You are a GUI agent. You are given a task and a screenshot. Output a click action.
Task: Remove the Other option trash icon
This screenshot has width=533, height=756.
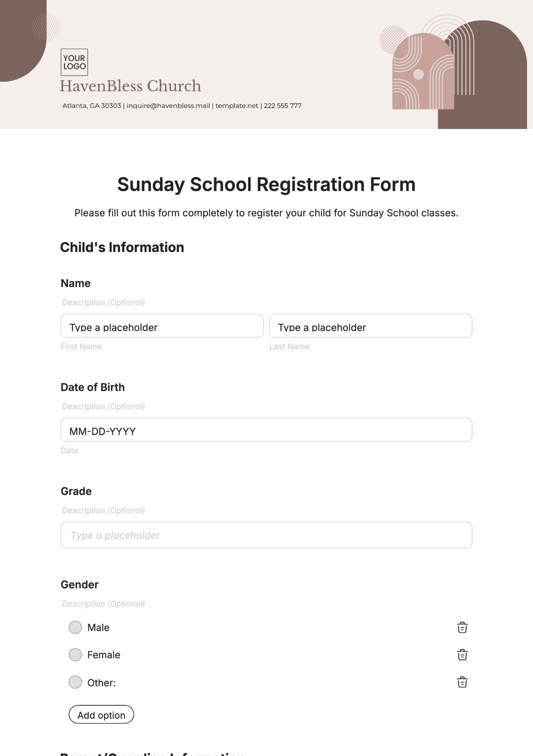(x=462, y=682)
